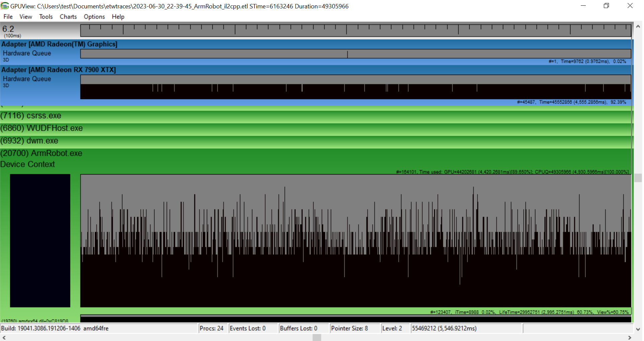Open the Options menu
This screenshot has width=644, height=341.
tap(94, 17)
